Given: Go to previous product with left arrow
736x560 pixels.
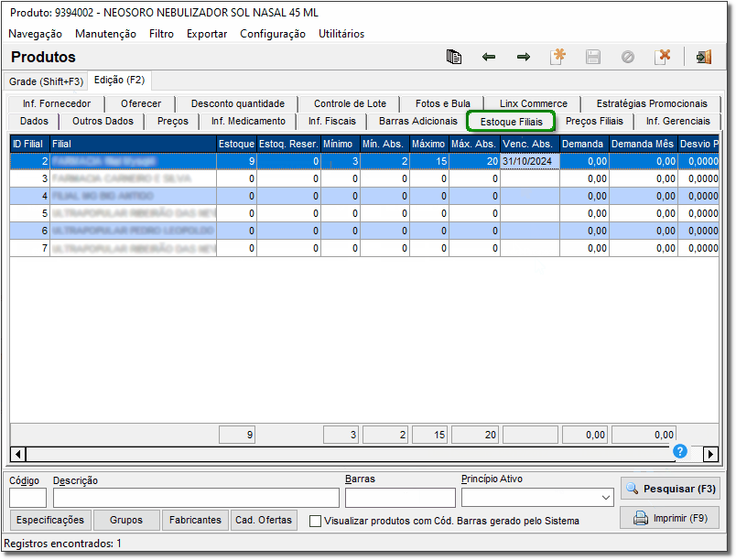Looking at the screenshot, I should click(x=489, y=57).
